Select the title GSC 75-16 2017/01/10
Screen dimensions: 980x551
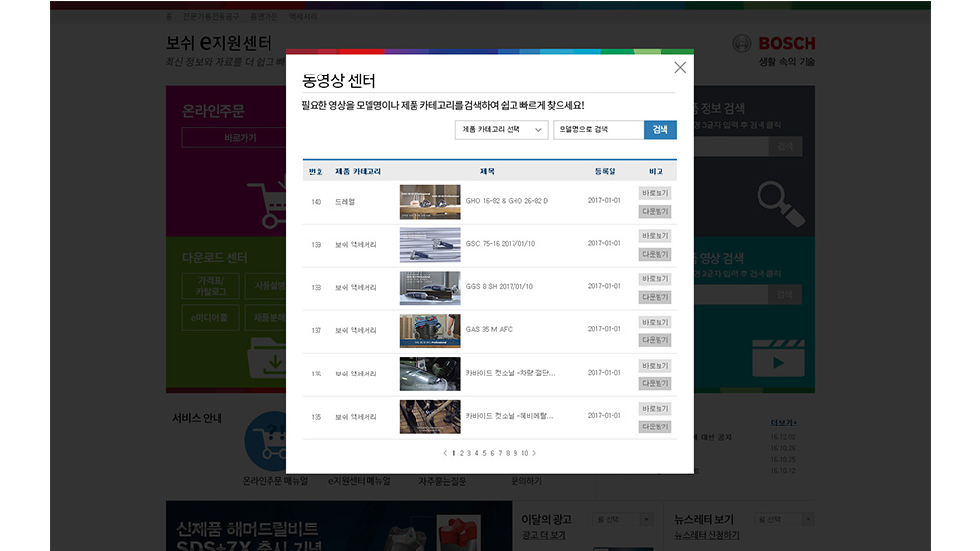point(501,244)
